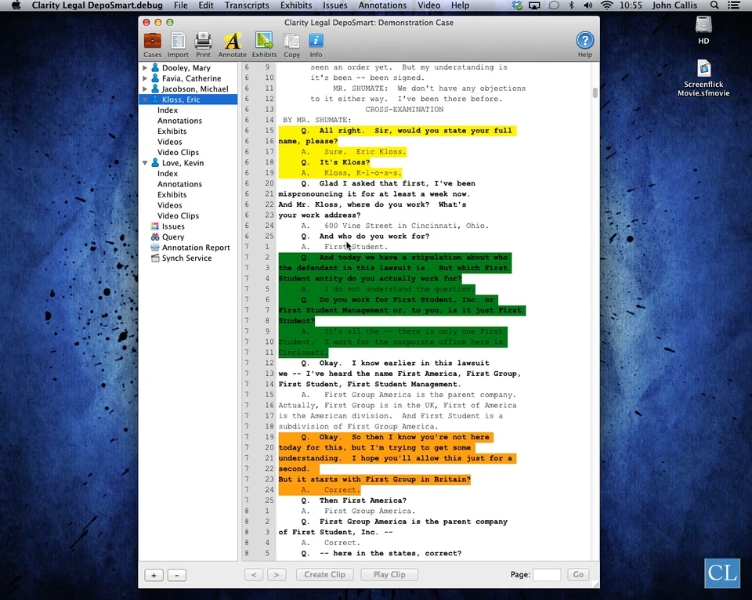Select Videos under Love, Kevin
Viewport: 752px width, 600px height.
click(169, 205)
